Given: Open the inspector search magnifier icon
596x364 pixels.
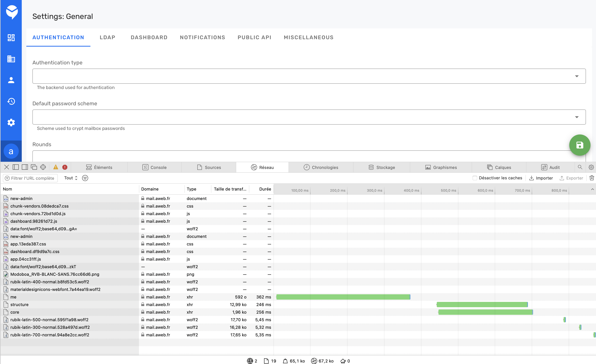Looking at the screenshot, I should coord(580,167).
